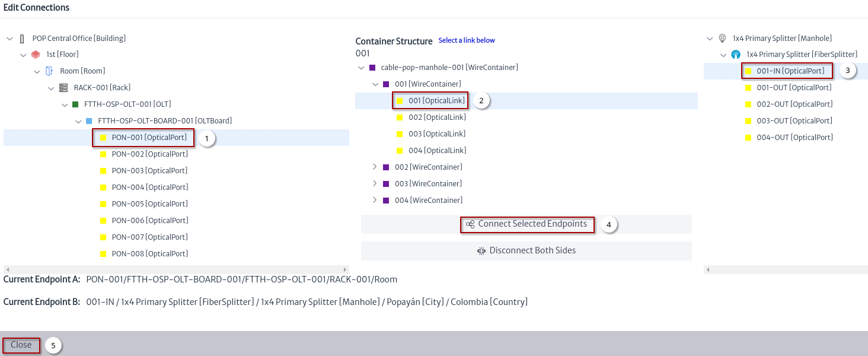Screen dimensions: 868x356
Task: Click the Container Structure heading
Action: 394,42
